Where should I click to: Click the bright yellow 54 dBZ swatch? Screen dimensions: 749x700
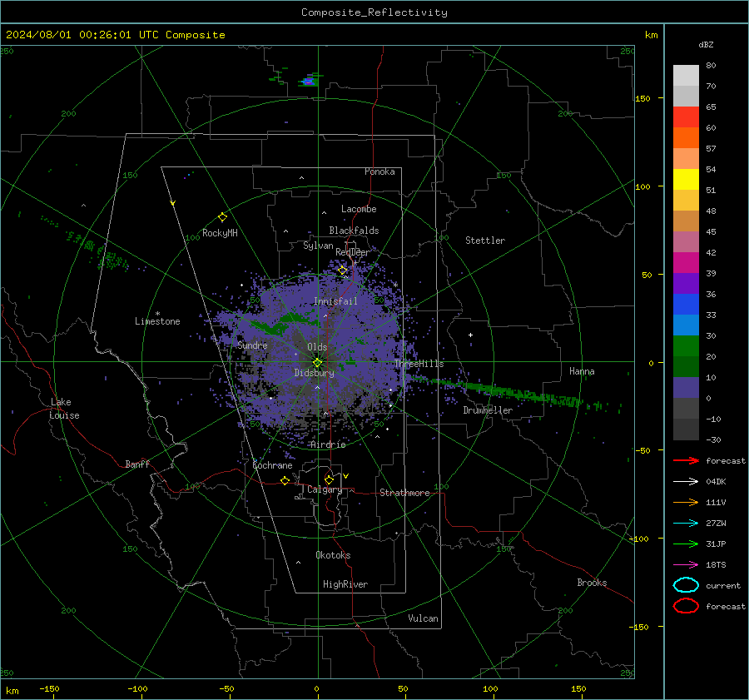click(x=686, y=180)
